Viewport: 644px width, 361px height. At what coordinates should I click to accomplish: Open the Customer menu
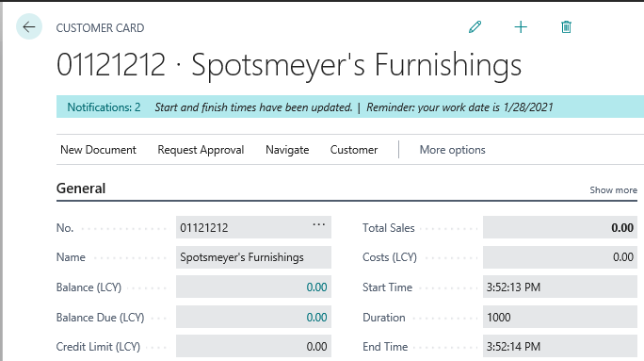coord(354,150)
